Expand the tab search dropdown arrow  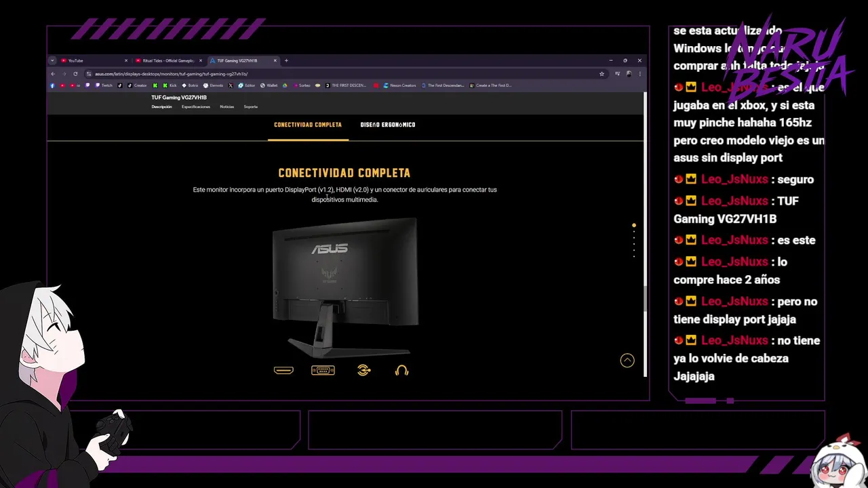52,60
